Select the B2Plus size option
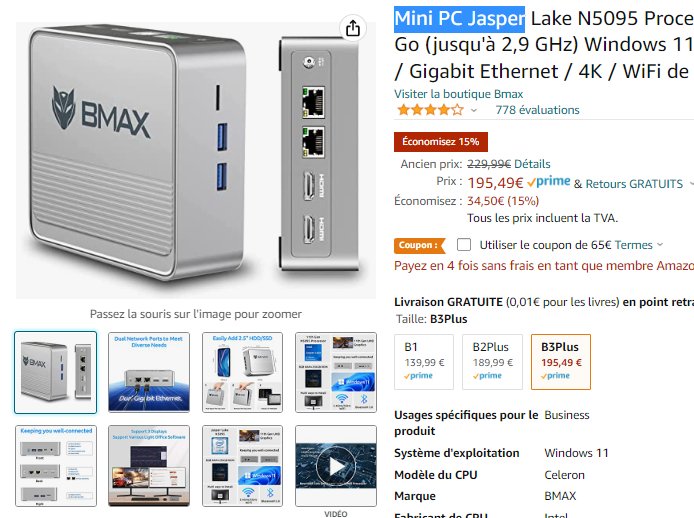 click(x=492, y=362)
